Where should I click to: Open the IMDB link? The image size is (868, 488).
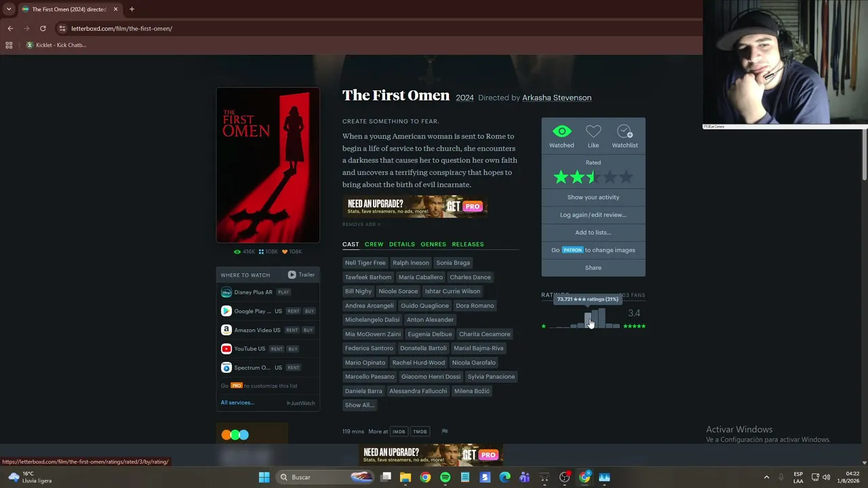[399, 432]
